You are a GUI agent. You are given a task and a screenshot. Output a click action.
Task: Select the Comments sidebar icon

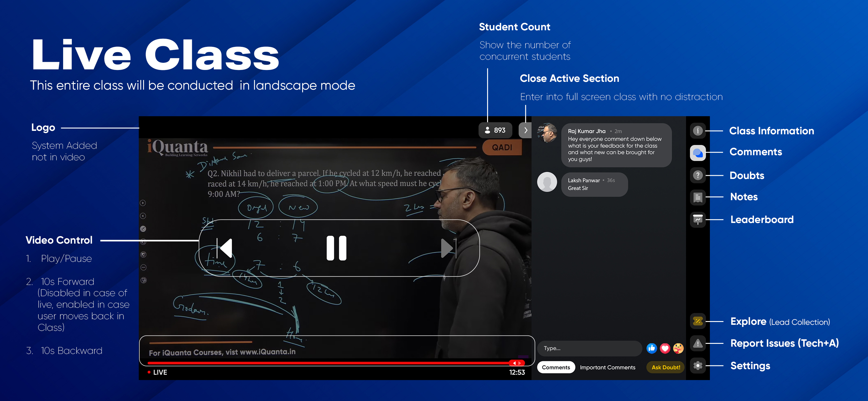[697, 153]
